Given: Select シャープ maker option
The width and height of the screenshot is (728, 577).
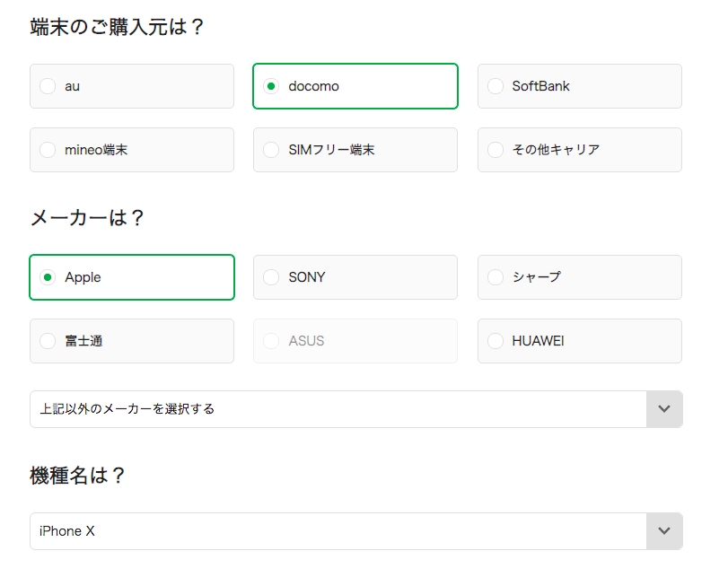Looking at the screenshot, I should click(x=579, y=277).
